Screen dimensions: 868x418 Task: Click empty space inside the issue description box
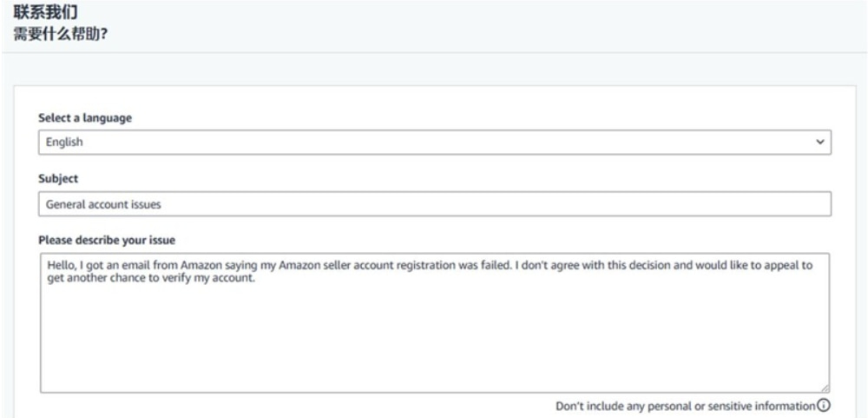434,339
